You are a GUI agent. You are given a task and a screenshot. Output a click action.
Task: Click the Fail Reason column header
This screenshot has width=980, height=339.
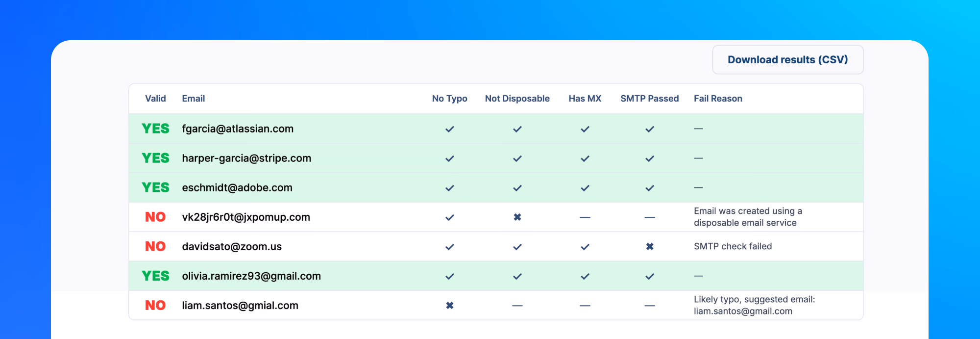click(718, 99)
